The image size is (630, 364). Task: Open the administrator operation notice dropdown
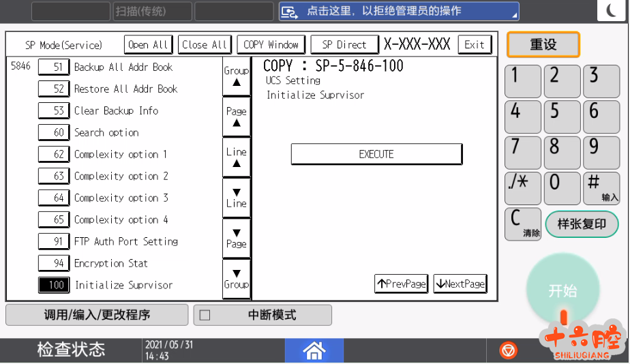pos(399,11)
